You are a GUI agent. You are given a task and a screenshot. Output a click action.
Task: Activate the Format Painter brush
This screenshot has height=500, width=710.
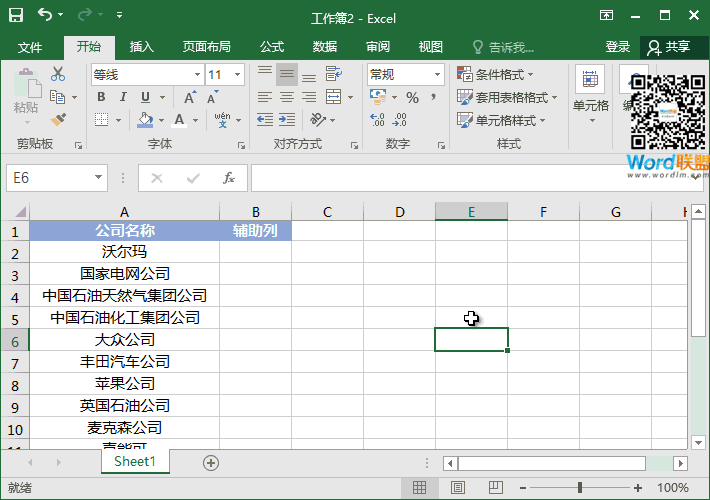pos(58,120)
